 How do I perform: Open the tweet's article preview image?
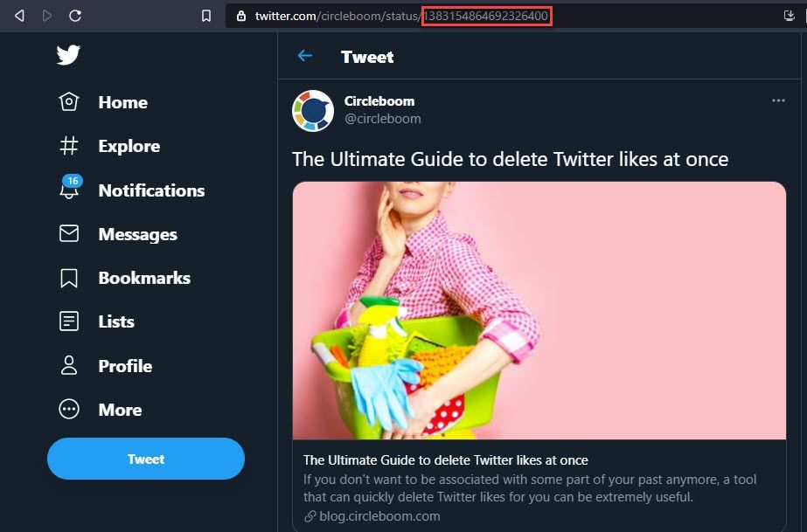[x=539, y=308]
